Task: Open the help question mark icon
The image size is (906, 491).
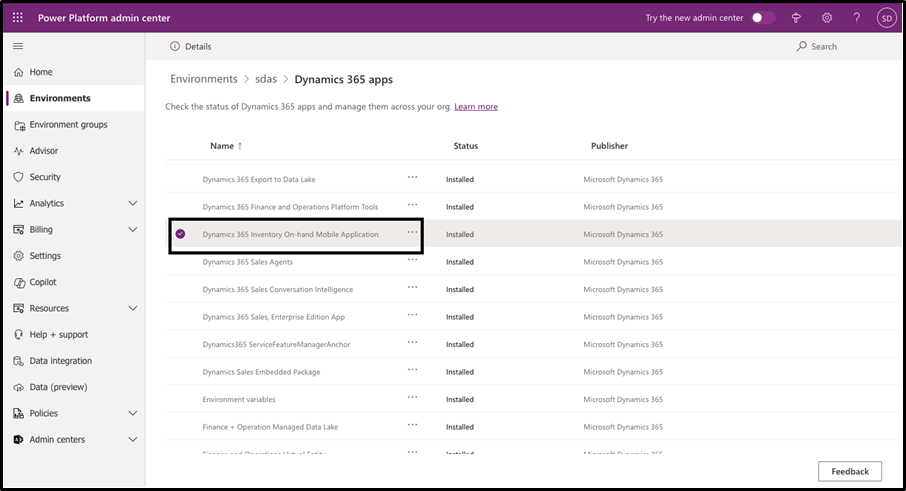Action: tap(856, 18)
